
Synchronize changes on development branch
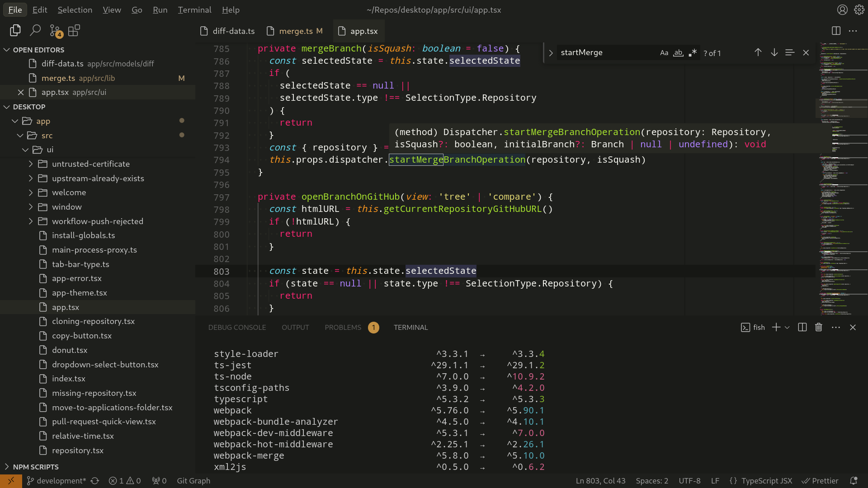click(95, 481)
